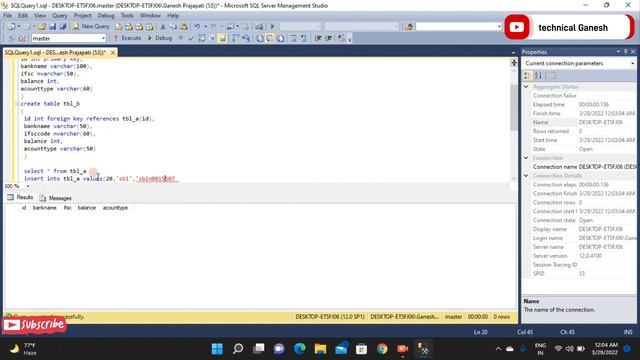Switch to Results to File
Viewport: 640px width, 360px height.
(280, 38)
